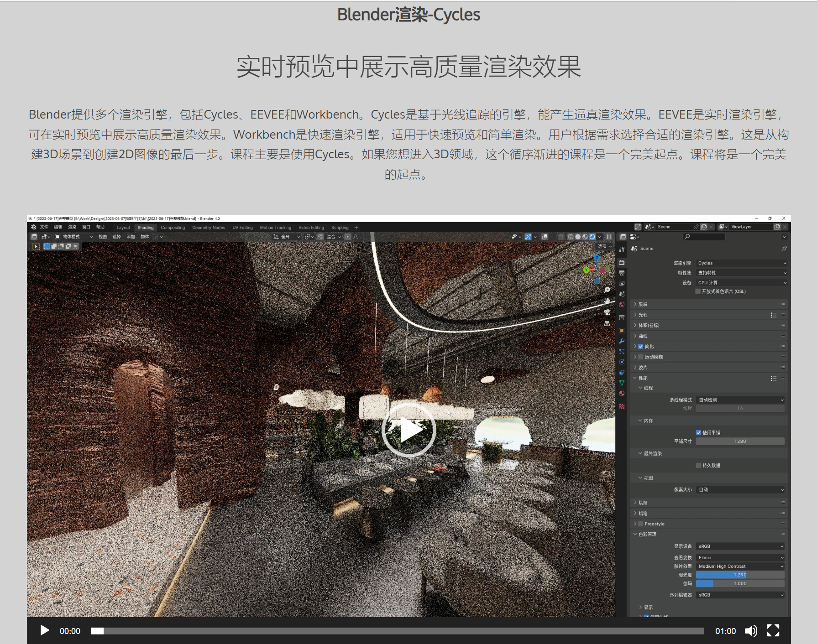Open the 渲染引擎 Cycles dropdown
Image resolution: width=817 pixels, height=644 pixels.
pyautogui.click(x=741, y=263)
